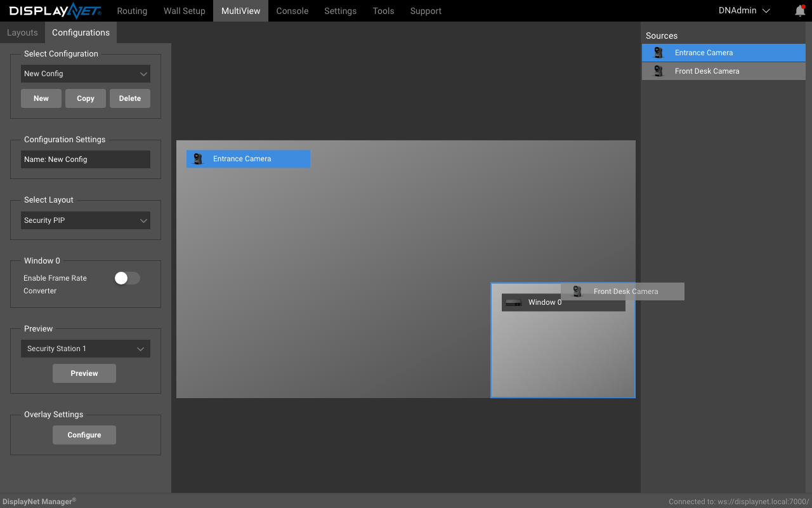Open the Security PIP layout dropdown

tap(86, 220)
